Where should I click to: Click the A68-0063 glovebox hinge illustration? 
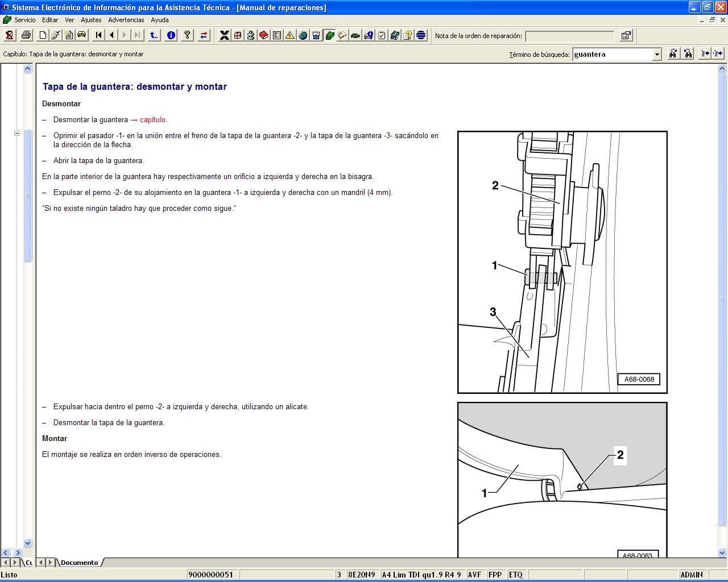click(x=562, y=480)
